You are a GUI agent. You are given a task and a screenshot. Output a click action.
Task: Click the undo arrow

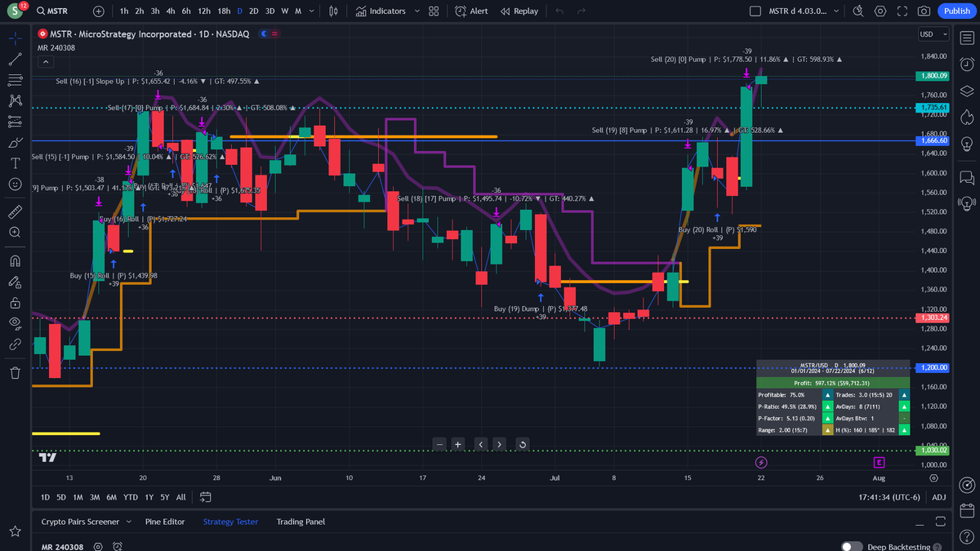click(x=559, y=11)
